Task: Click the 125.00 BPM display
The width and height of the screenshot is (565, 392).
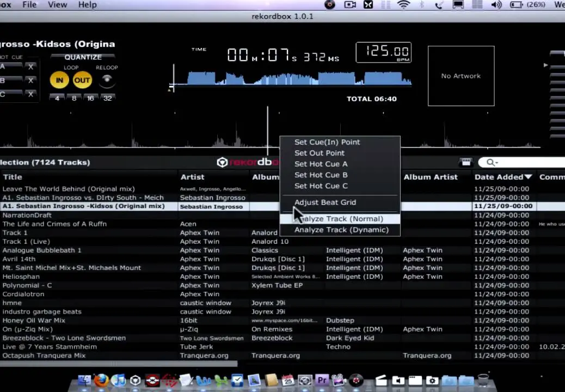Action: [x=384, y=52]
